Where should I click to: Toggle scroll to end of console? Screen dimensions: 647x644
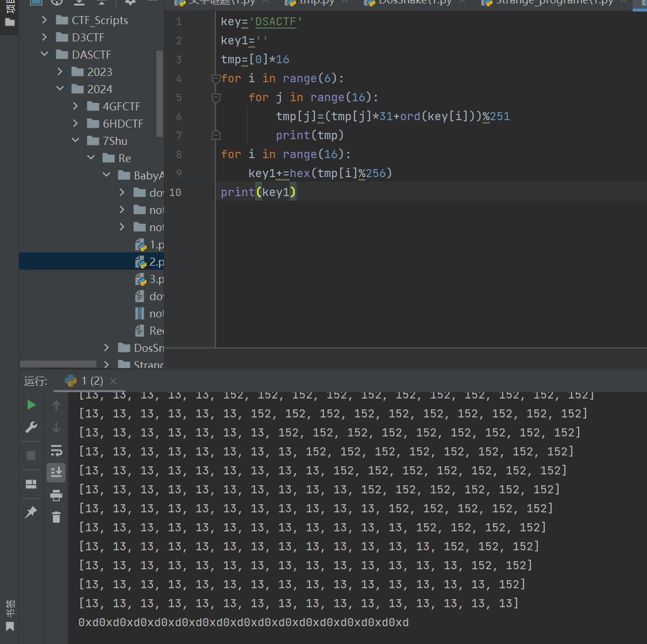(x=56, y=473)
